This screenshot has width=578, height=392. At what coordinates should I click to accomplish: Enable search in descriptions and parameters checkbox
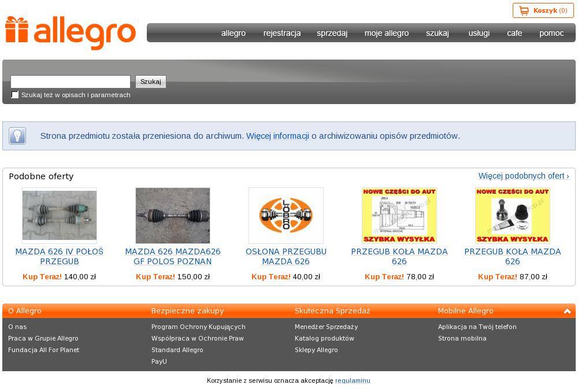click(15, 95)
